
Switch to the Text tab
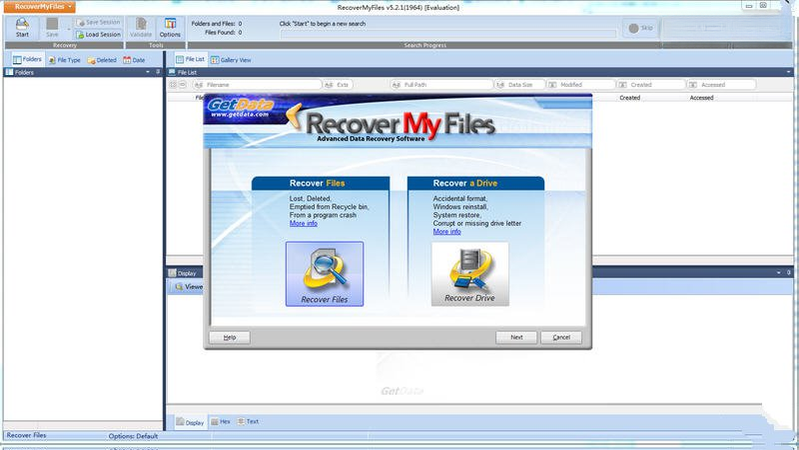point(248,422)
